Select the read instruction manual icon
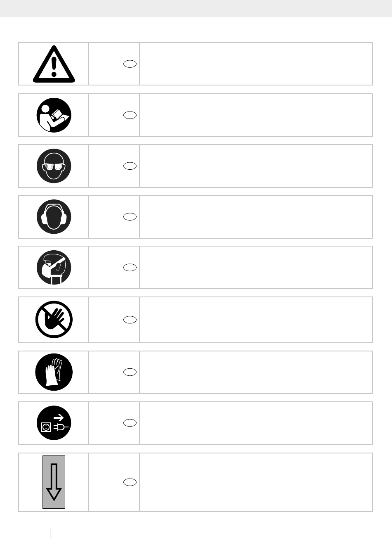 [54, 115]
